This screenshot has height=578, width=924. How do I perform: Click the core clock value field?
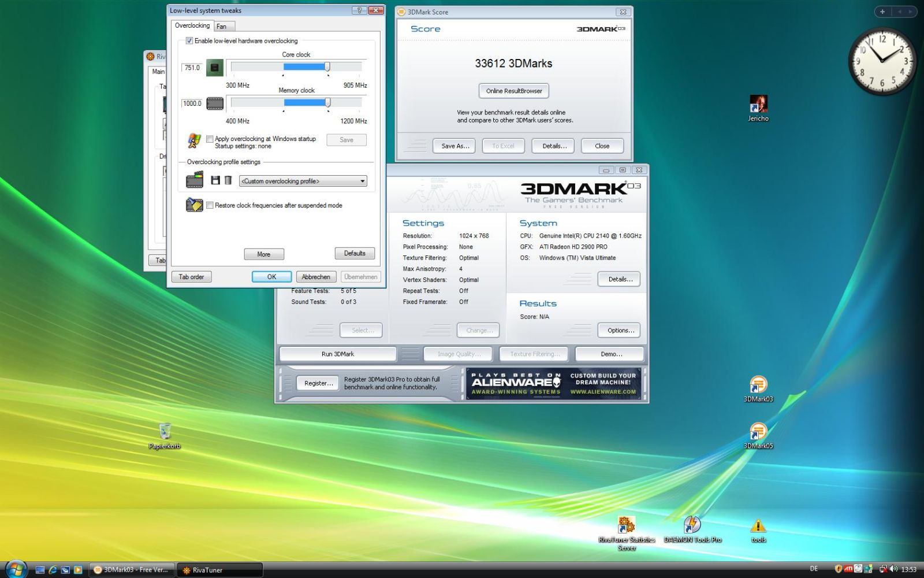pyautogui.click(x=192, y=68)
